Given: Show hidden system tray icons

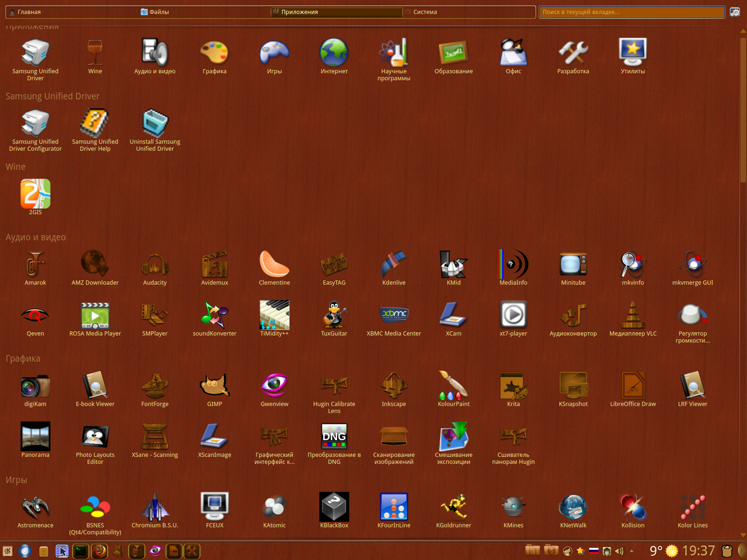Looking at the screenshot, I should (632, 551).
